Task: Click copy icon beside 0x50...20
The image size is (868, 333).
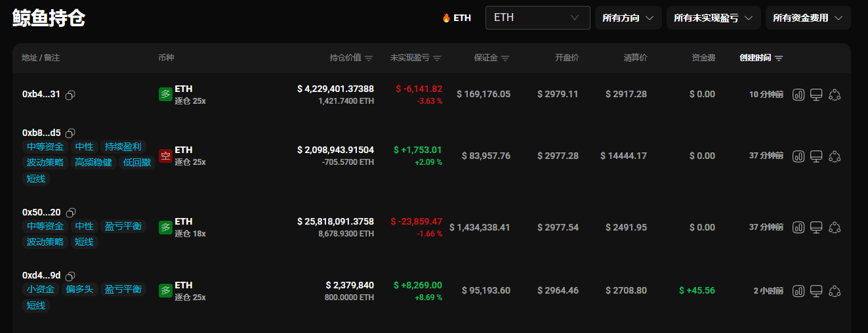Action: click(71, 213)
